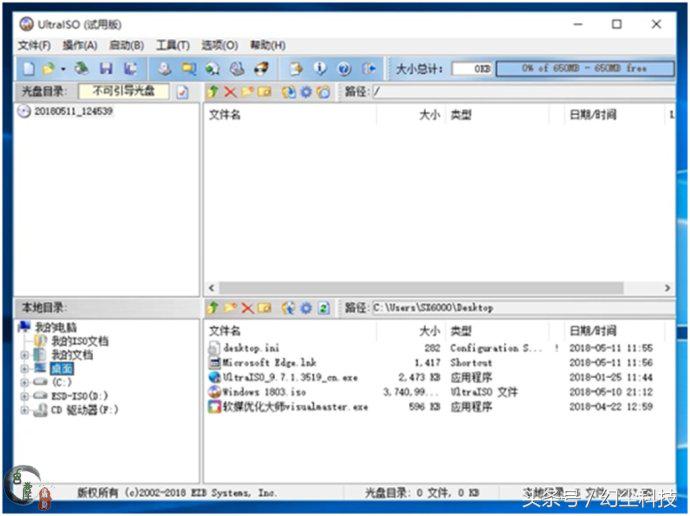
Task: Open the 工具(T) menu
Action: click(173, 45)
